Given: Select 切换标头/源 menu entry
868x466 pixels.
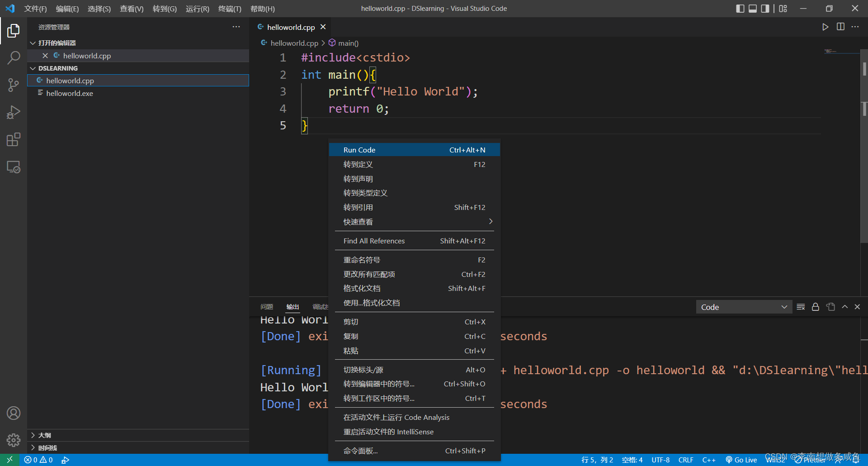Looking at the screenshot, I should [x=414, y=370].
